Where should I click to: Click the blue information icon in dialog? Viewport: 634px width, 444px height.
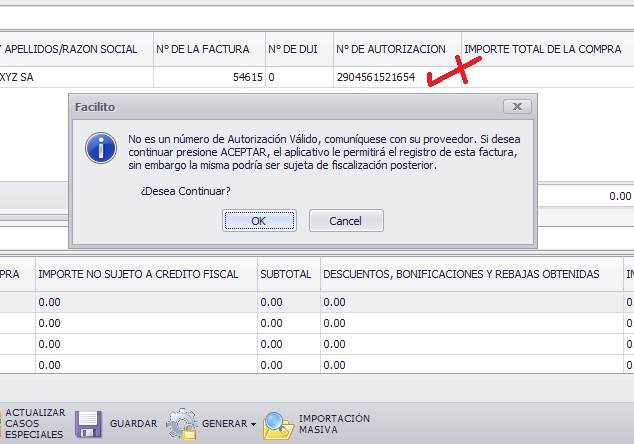(101, 149)
